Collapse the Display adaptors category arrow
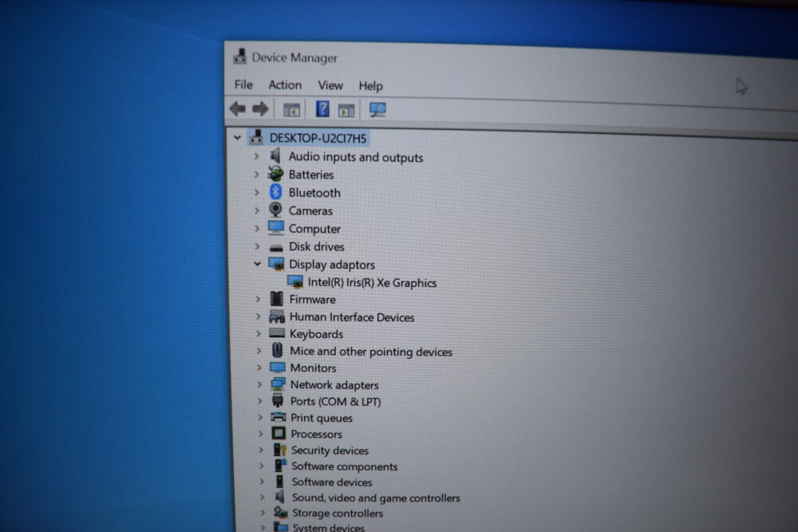This screenshot has height=532, width=798. click(258, 264)
